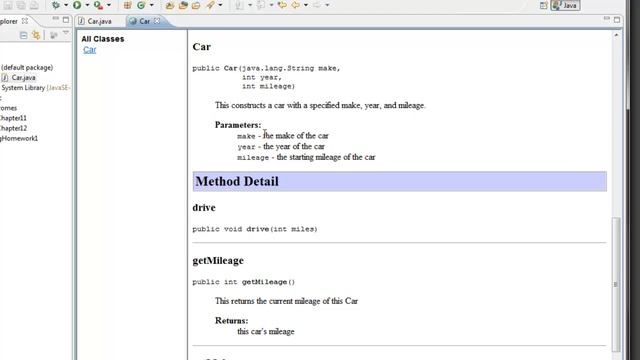Open the Run configurations dropdown arrow

coord(87,5)
